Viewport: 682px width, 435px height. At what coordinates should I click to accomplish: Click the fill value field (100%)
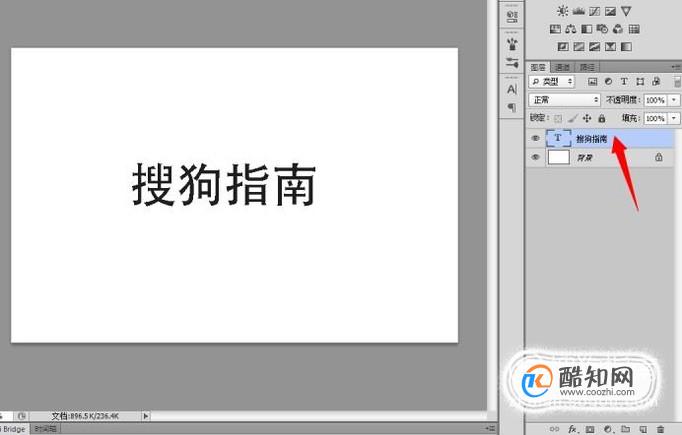point(655,118)
